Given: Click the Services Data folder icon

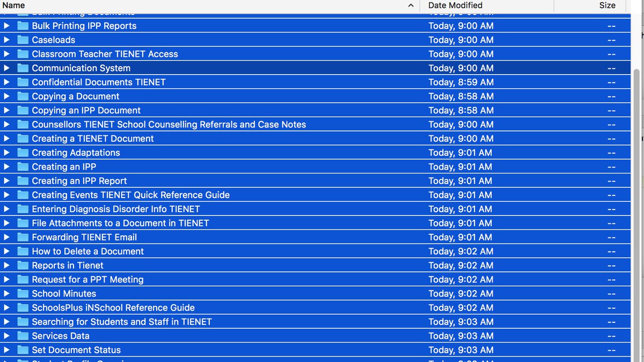Looking at the screenshot, I should point(23,336).
